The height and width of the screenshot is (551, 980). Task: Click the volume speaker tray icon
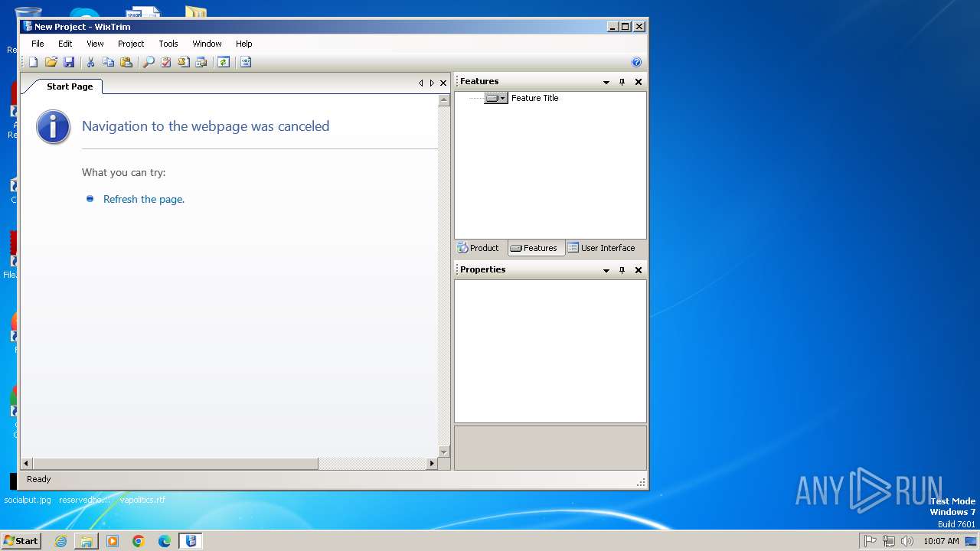click(x=907, y=541)
